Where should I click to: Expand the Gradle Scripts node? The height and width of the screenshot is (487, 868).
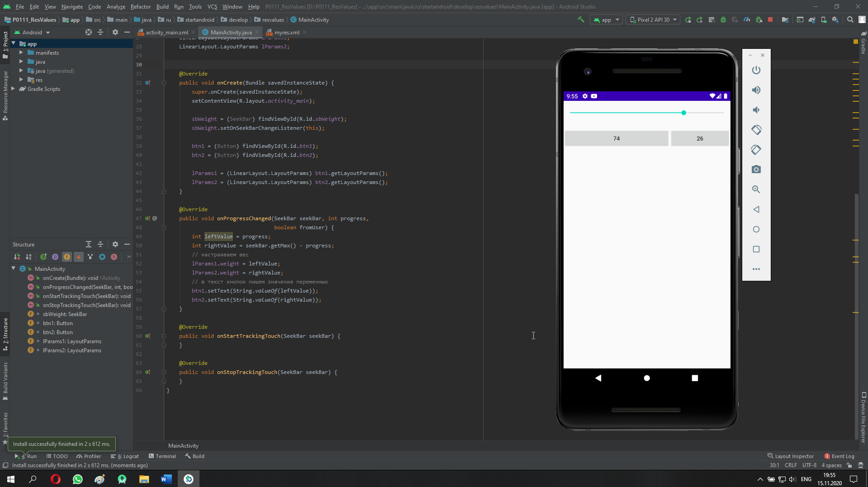(14, 89)
